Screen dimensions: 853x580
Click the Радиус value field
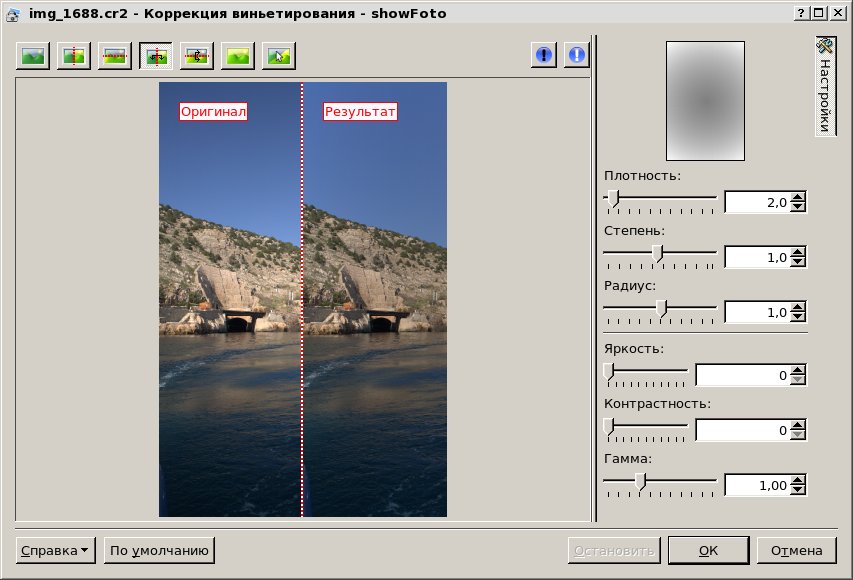[x=757, y=312]
